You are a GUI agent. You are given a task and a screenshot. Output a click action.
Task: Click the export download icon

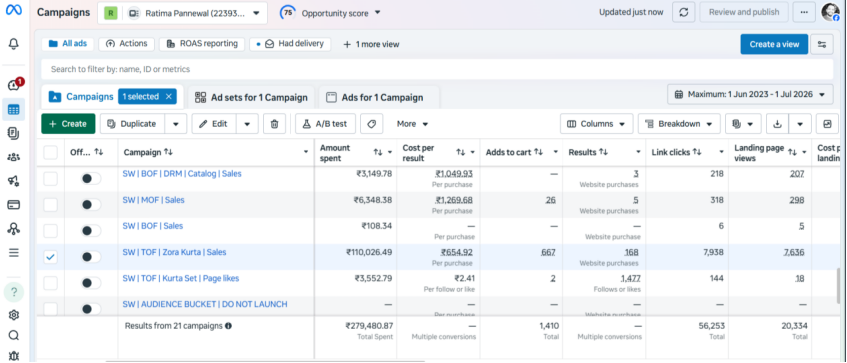pos(778,124)
